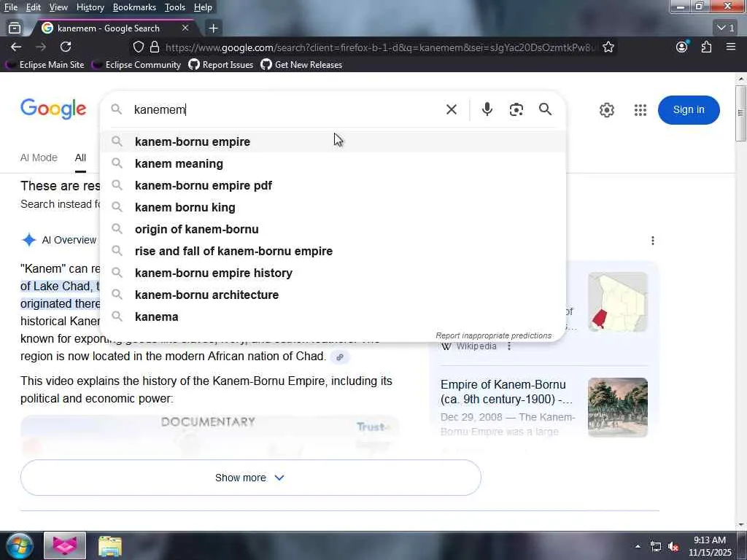This screenshot has height=560, width=747.
Task: Select suggestion origin of kanem-bornu
Action: pos(333,230)
